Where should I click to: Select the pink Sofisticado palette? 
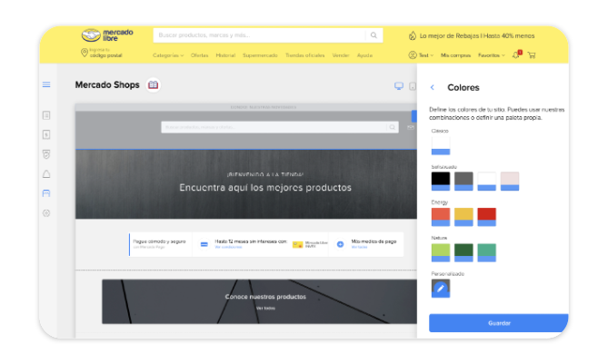point(510,182)
